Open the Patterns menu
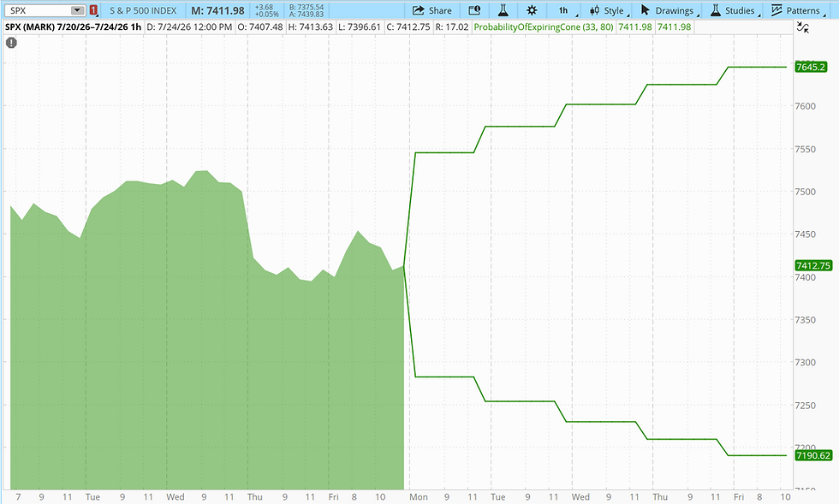839x504 pixels. pyautogui.click(x=797, y=11)
